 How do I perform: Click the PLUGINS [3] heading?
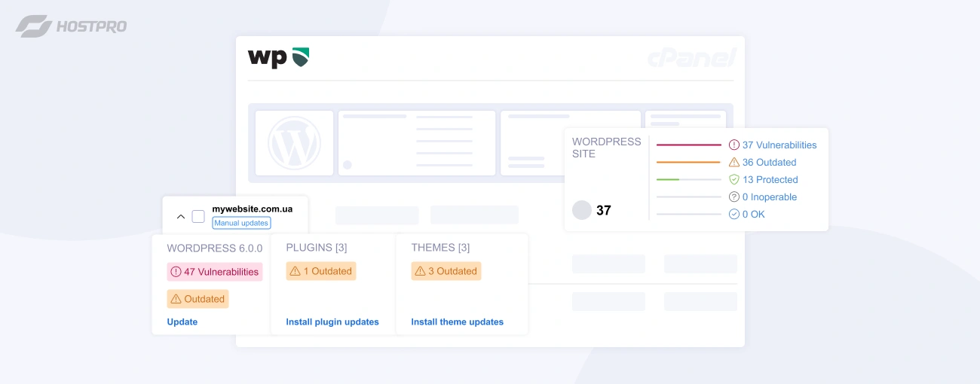[317, 247]
